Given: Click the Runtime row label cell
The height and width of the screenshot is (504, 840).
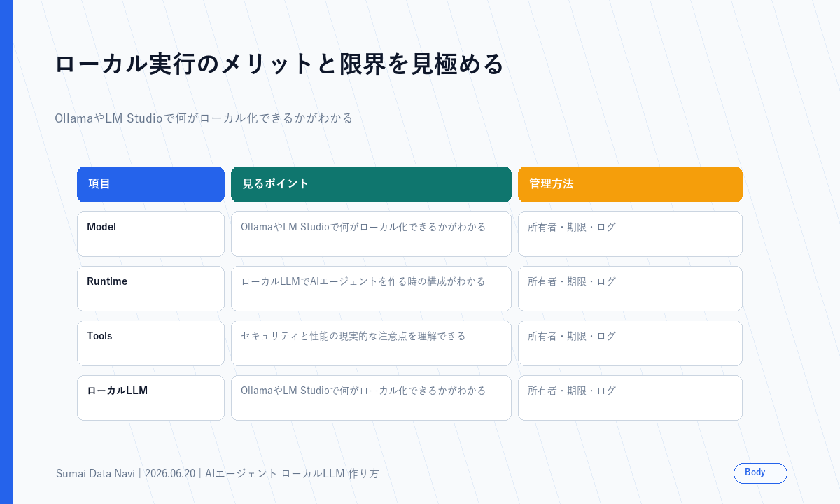Looking at the screenshot, I should pyautogui.click(x=150, y=288).
